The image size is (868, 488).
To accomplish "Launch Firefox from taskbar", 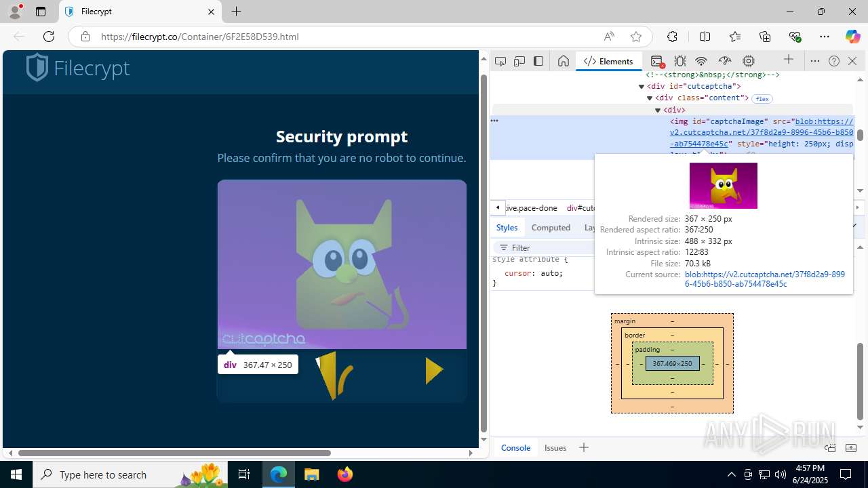I will pyautogui.click(x=344, y=474).
